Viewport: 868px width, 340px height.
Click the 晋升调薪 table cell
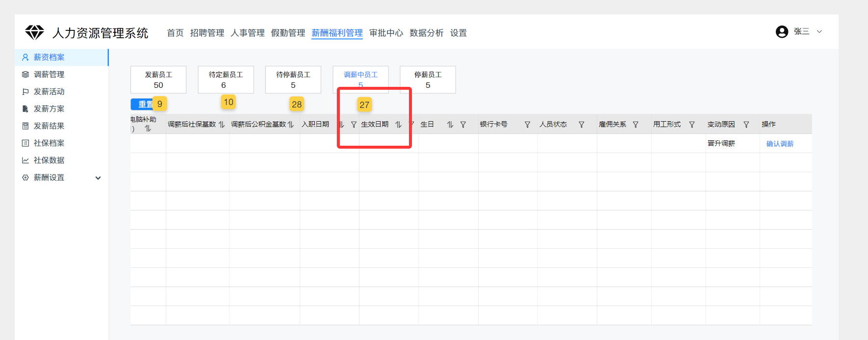pyautogui.click(x=733, y=143)
